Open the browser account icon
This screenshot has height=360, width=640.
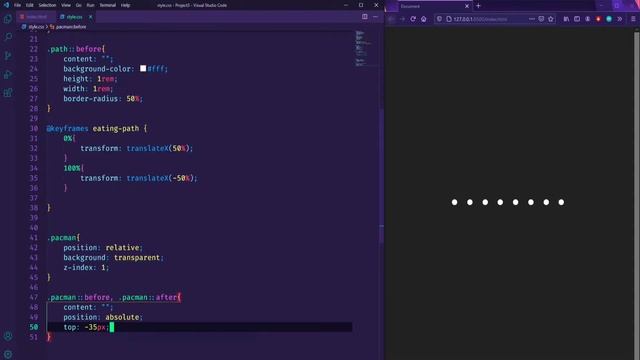[x=587, y=19]
